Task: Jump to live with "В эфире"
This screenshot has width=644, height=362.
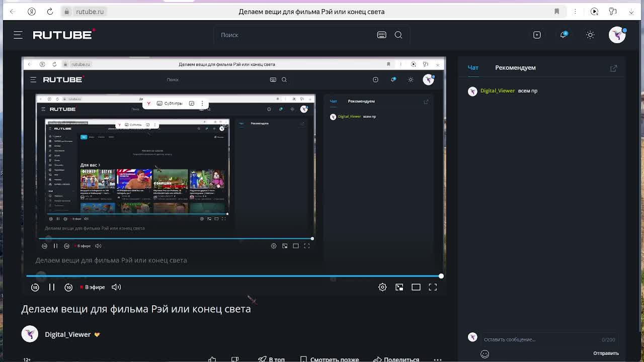Action: click(93, 287)
